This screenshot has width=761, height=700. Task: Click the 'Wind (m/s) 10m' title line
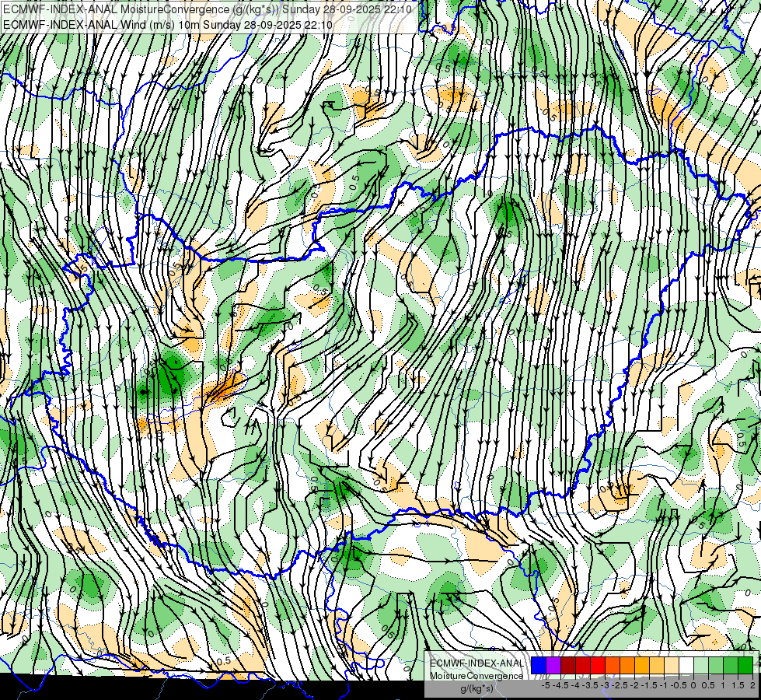[167, 24]
